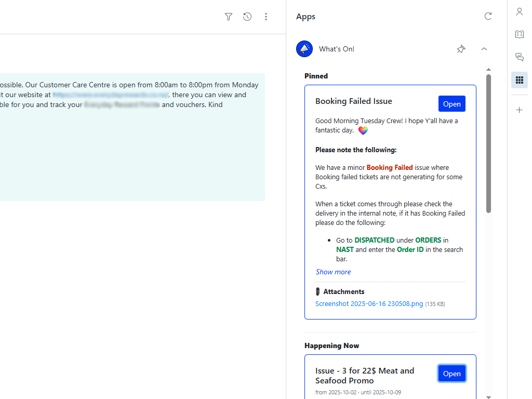This screenshot has width=532, height=399.
Task: Select the Apps grid sidebar icon
Action: [x=519, y=80]
